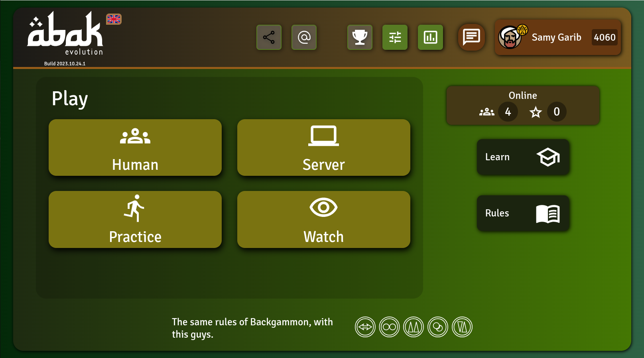Play against the Server

324,148
